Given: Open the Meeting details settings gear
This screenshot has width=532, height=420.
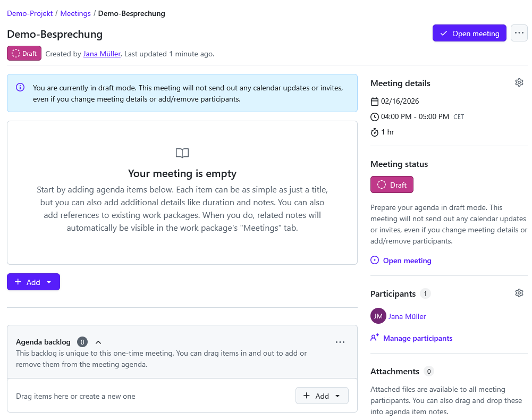Looking at the screenshot, I should 519,82.
